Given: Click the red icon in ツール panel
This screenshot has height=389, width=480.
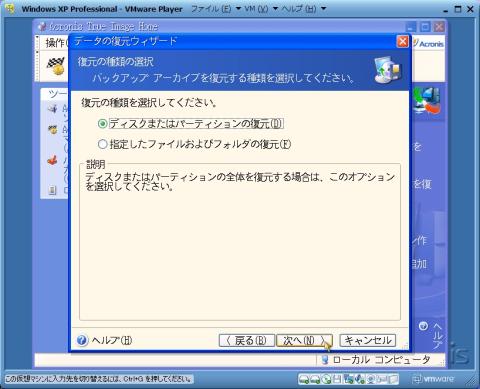Looking at the screenshot, I should point(53,161).
